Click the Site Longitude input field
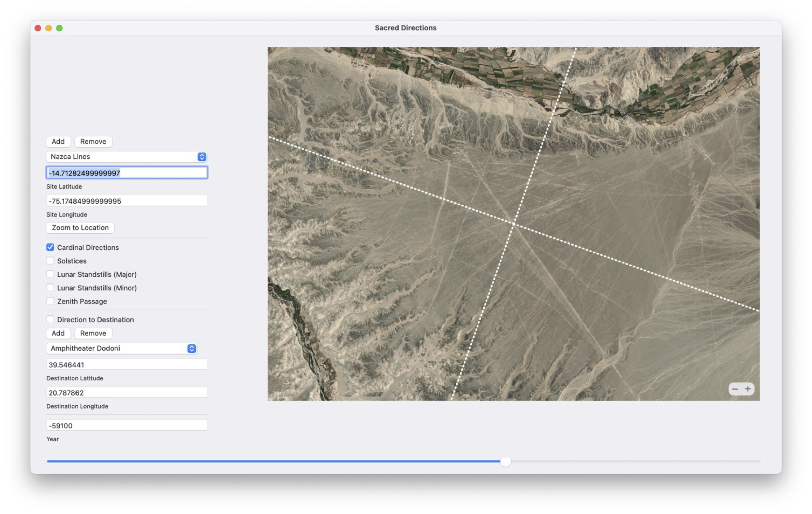This screenshot has width=812, height=514. click(x=126, y=201)
